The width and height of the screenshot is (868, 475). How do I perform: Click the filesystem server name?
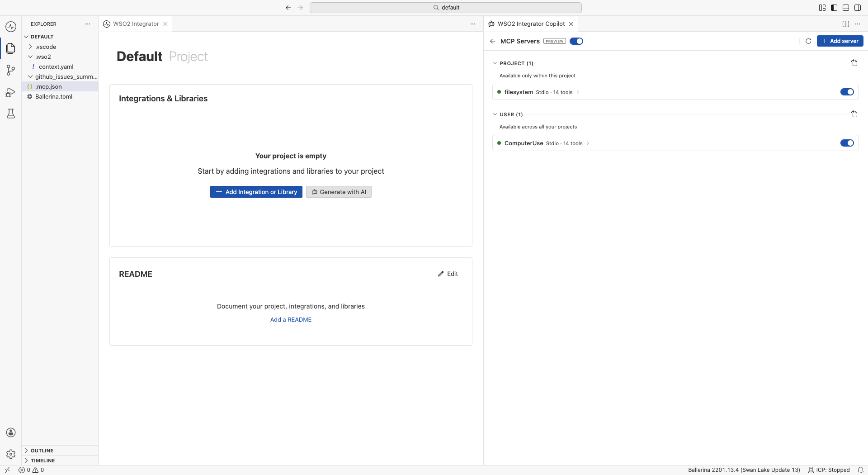click(x=519, y=92)
